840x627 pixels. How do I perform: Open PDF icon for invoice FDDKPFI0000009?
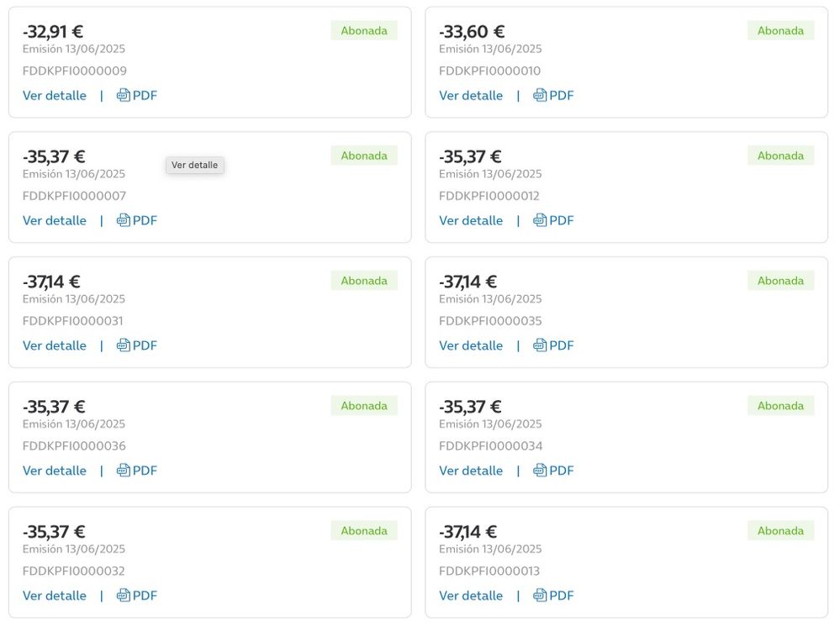(x=124, y=96)
